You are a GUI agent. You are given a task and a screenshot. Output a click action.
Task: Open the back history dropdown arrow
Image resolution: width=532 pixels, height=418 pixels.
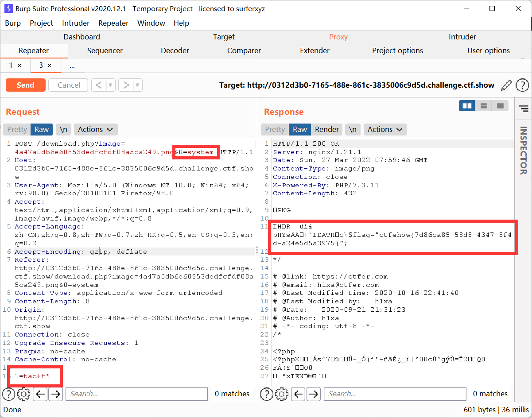pyautogui.click(x=111, y=85)
